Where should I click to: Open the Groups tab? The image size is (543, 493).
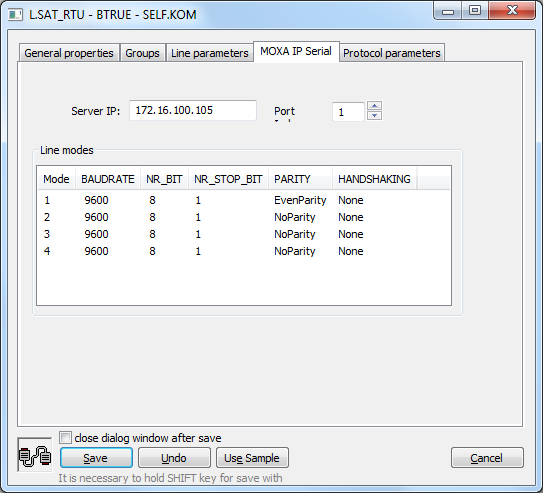[x=142, y=53]
